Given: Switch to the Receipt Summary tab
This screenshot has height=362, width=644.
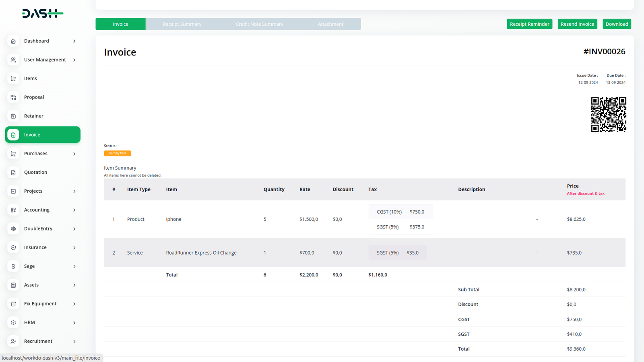Looking at the screenshot, I should point(182,24).
